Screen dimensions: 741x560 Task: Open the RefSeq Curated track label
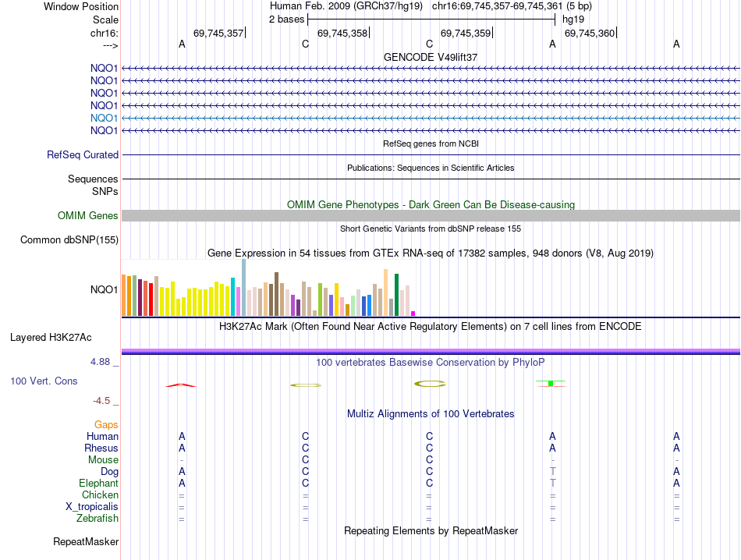(x=83, y=155)
